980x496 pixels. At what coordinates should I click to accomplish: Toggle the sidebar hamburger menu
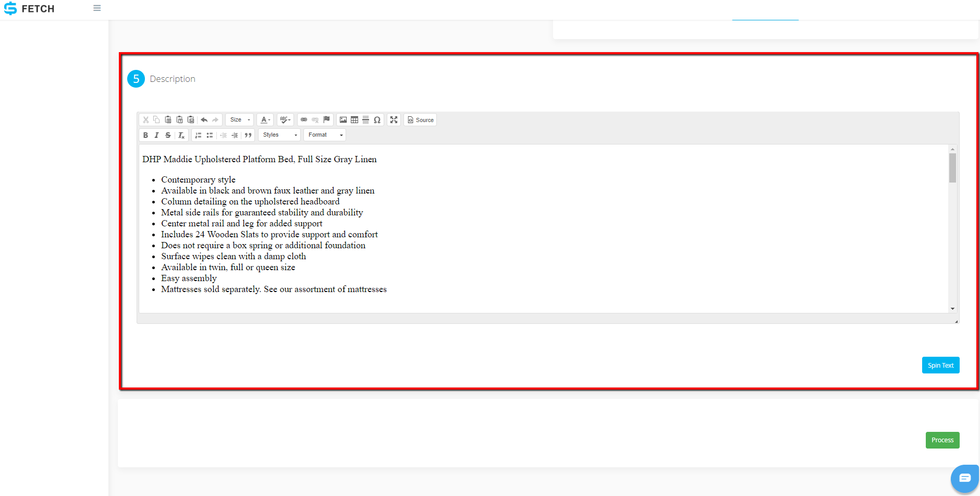click(97, 8)
